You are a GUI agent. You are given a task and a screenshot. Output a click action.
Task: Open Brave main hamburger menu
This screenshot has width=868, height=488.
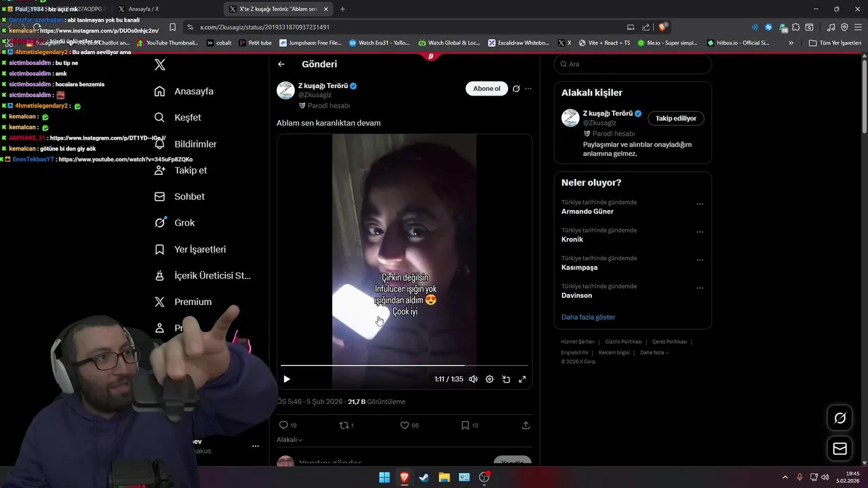tap(858, 27)
